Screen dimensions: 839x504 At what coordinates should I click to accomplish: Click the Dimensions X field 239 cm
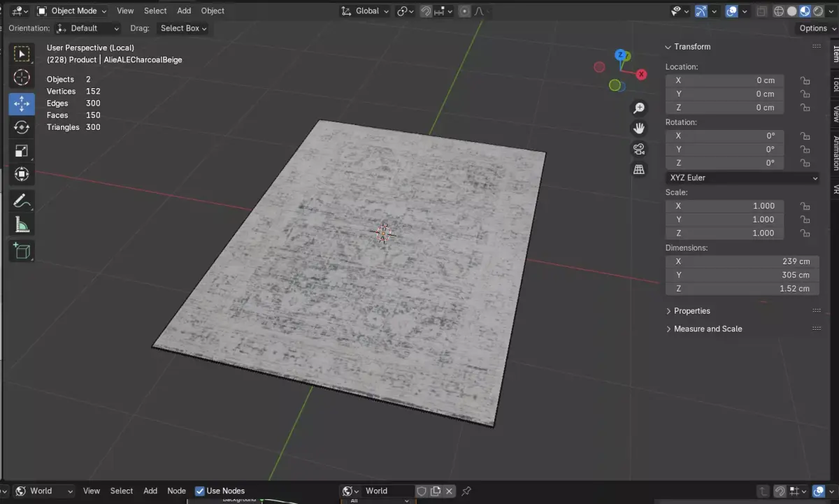click(743, 261)
